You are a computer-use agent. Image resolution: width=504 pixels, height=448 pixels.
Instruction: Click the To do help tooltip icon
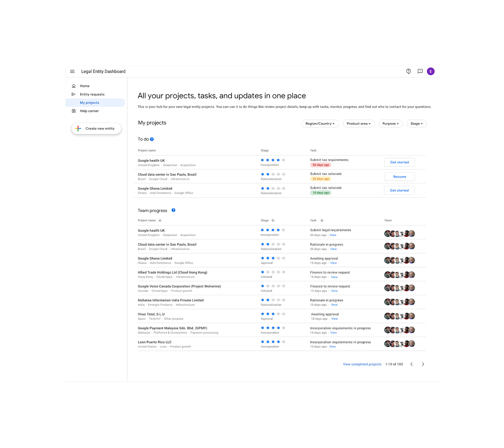pyautogui.click(x=152, y=139)
